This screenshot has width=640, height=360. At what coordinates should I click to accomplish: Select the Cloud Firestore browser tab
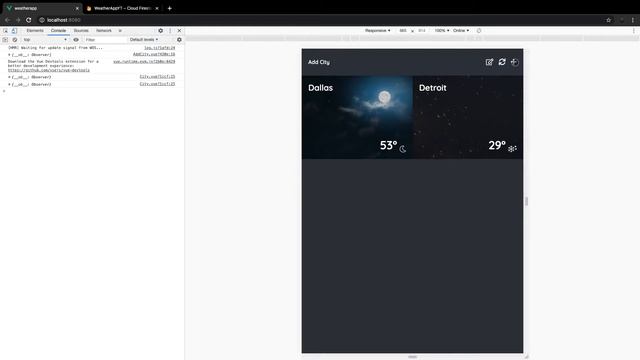pos(122,8)
